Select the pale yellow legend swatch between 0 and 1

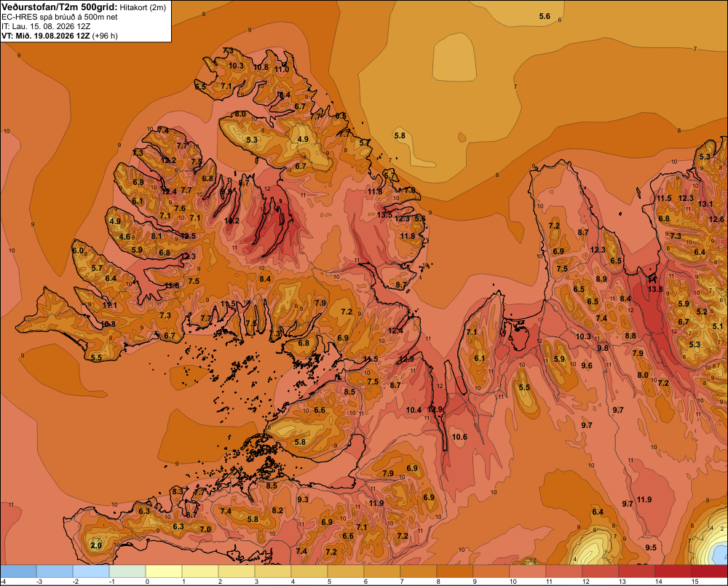164,571
